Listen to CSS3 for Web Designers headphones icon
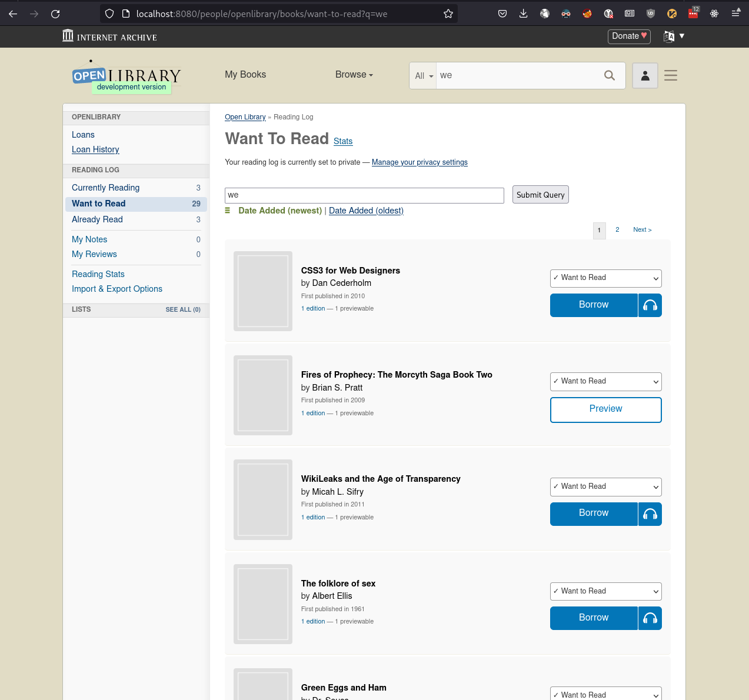 tap(650, 305)
